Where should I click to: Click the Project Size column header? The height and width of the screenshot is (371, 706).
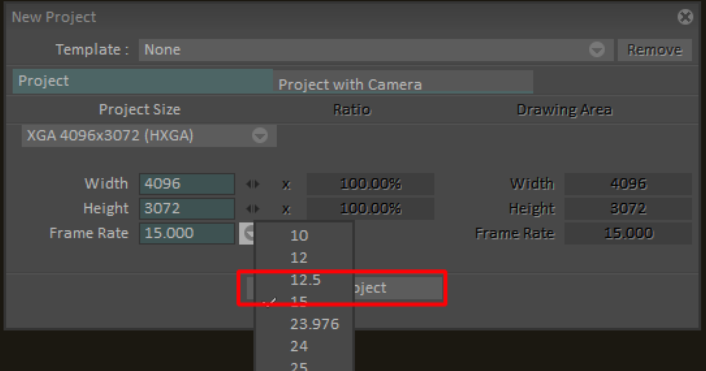[x=140, y=109]
